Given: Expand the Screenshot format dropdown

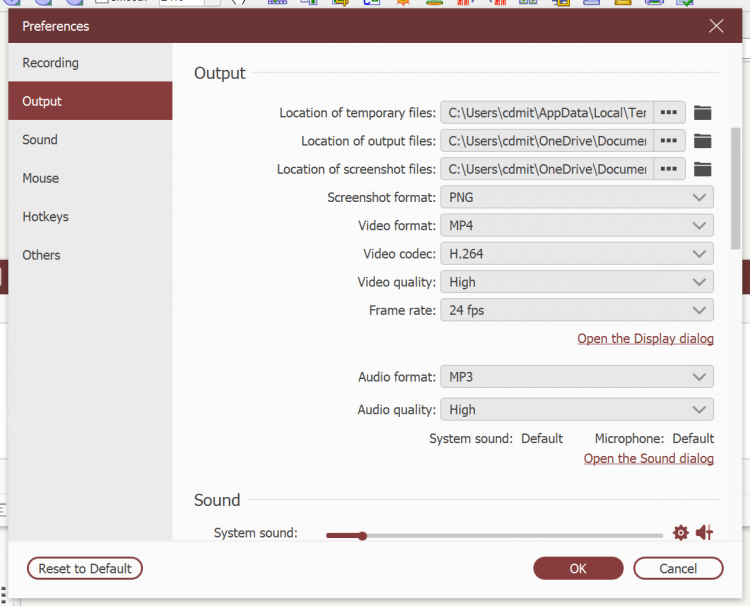Looking at the screenshot, I should coord(577,198).
